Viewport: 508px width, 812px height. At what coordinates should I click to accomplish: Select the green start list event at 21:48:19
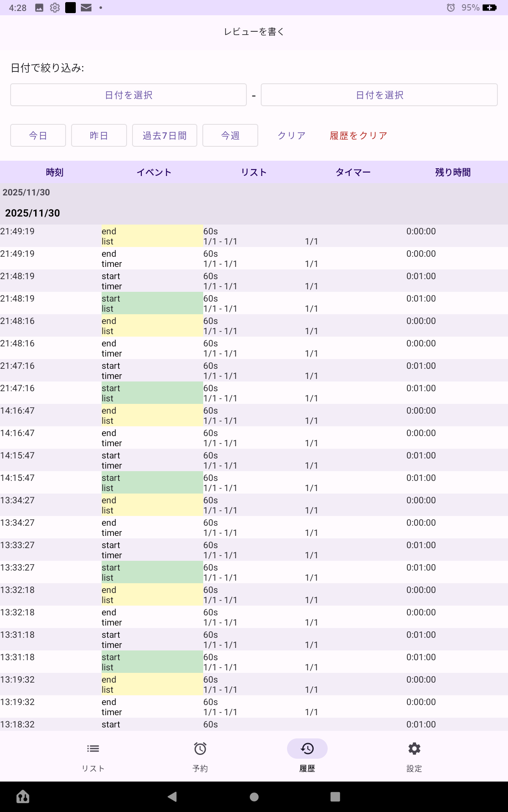click(x=152, y=303)
